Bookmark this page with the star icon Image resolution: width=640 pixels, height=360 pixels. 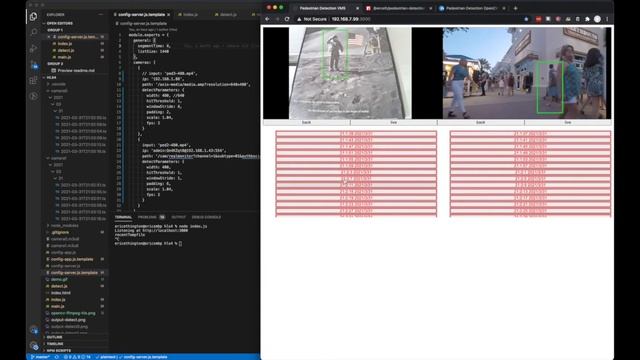coord(526,19)
